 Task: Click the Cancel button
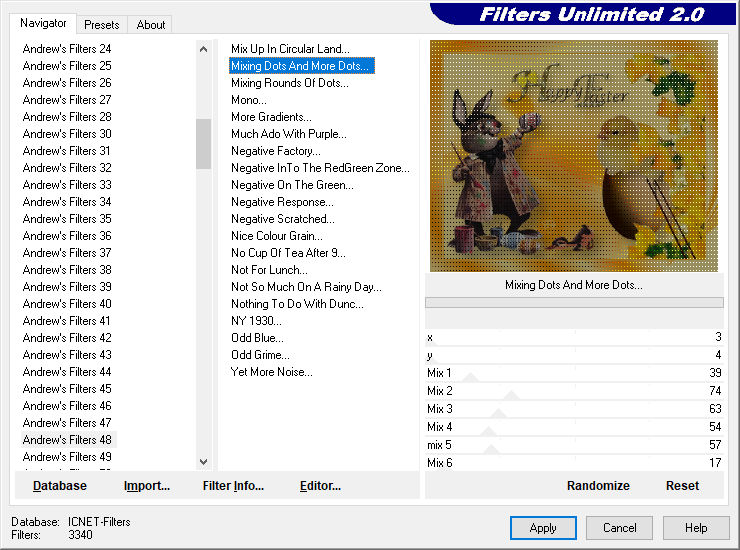click(x=620, y=527)
